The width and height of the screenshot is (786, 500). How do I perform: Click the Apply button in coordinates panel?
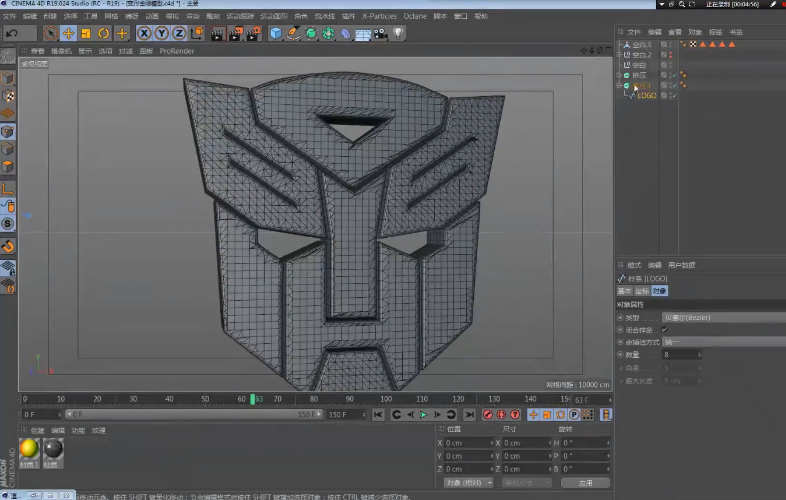(x=585, y=483)
